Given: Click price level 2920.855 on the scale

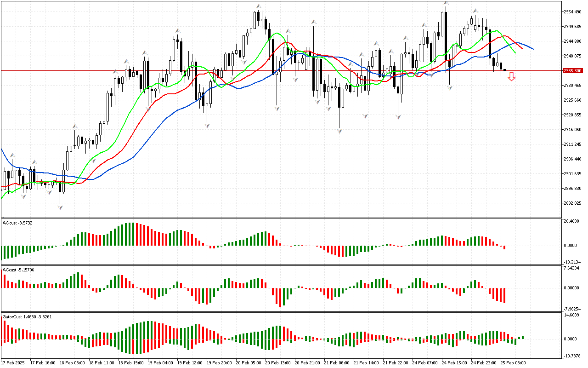Looking at the screenshot, I should point(573,115).
